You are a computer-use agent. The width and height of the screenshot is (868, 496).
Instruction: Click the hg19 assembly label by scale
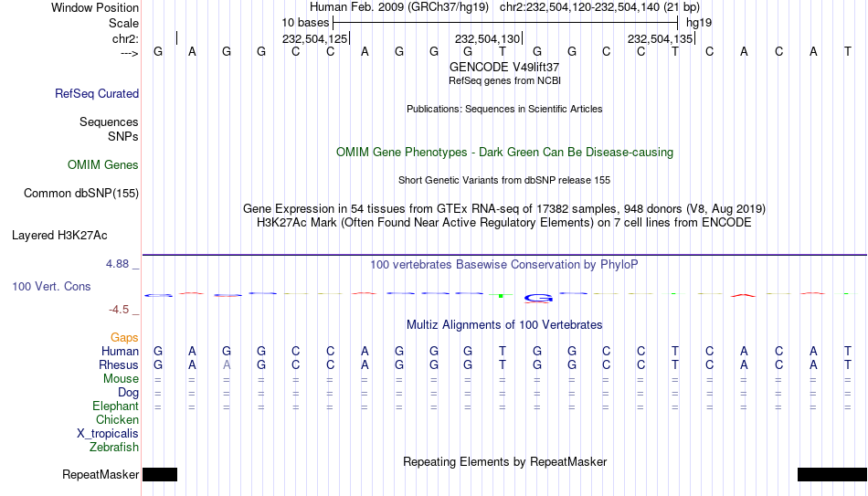pos(699,23)
